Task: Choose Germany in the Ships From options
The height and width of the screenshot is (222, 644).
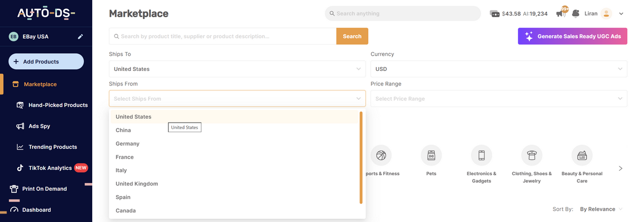Action: pyautogui.click(x=128, y=144)
